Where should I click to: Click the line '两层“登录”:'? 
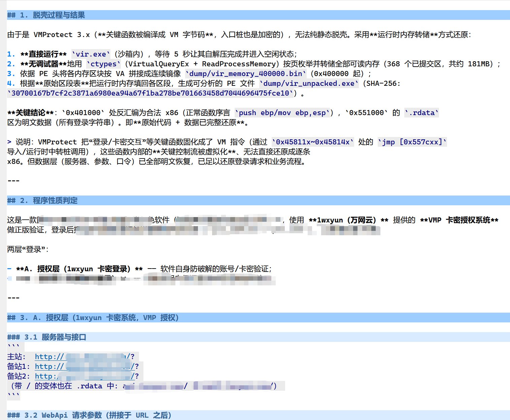(x=28, y=249)
